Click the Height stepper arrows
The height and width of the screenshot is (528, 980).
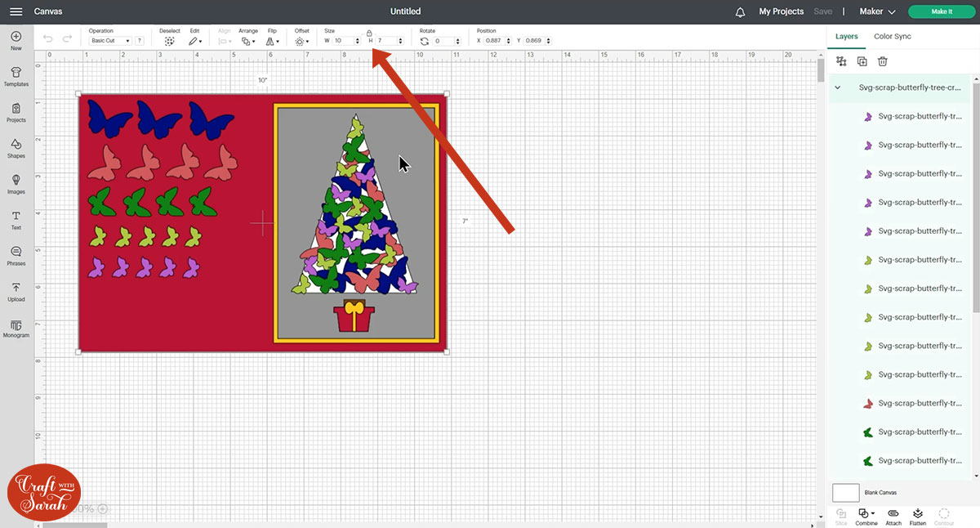click(x=400, y=41)
